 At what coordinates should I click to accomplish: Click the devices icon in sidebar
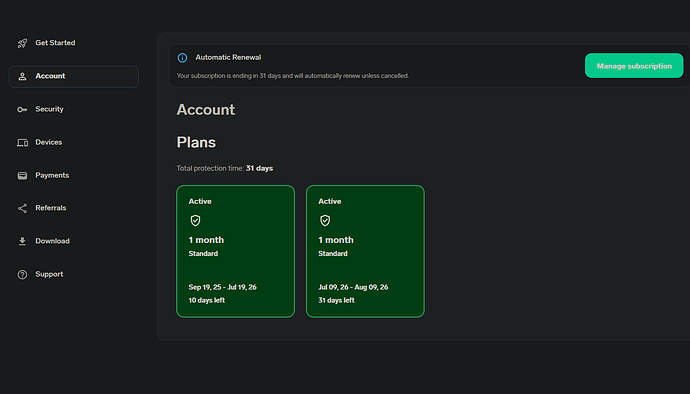[x=22, y=143]
